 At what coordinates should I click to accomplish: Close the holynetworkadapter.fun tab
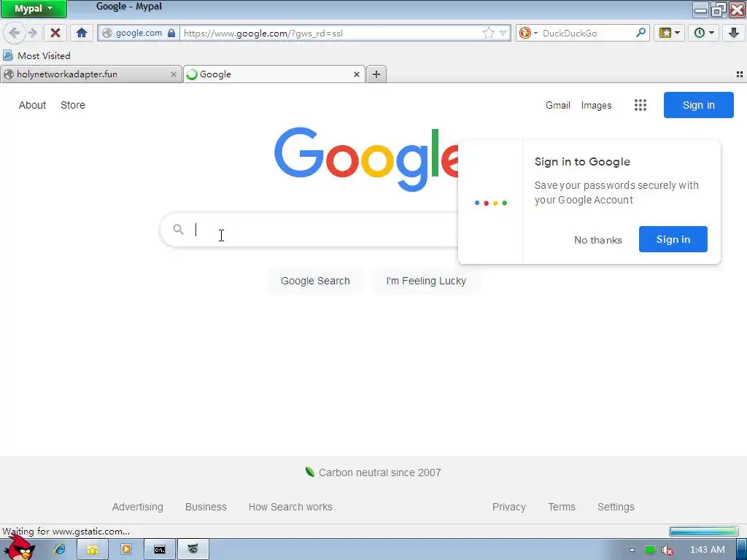[174, 74]
